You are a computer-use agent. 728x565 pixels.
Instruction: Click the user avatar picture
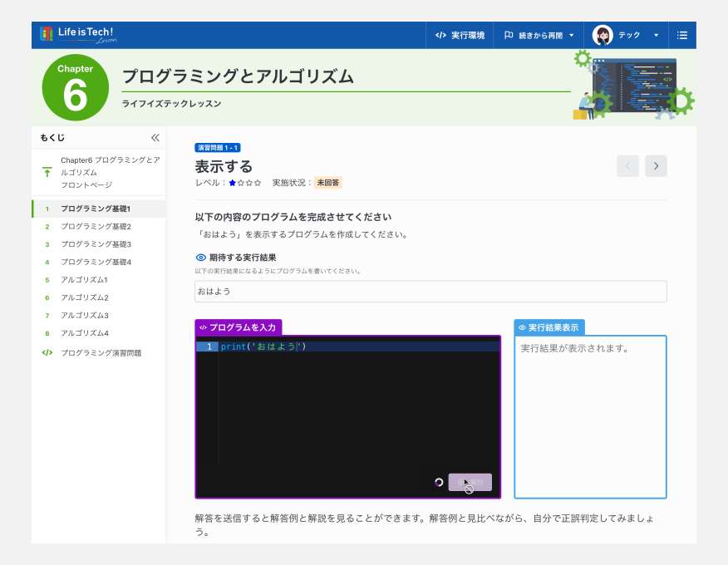point(603,35)
